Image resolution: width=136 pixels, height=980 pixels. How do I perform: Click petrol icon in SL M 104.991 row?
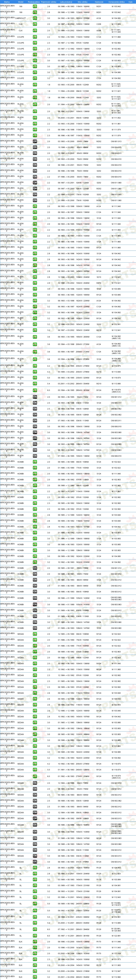click(35, 891)
